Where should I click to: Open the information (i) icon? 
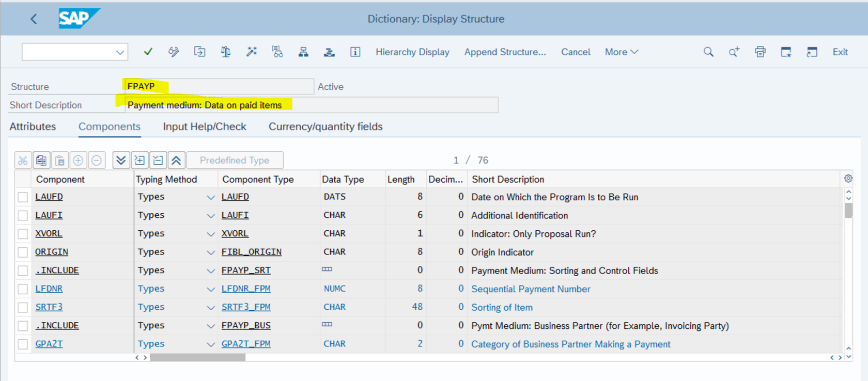point(355,52)
